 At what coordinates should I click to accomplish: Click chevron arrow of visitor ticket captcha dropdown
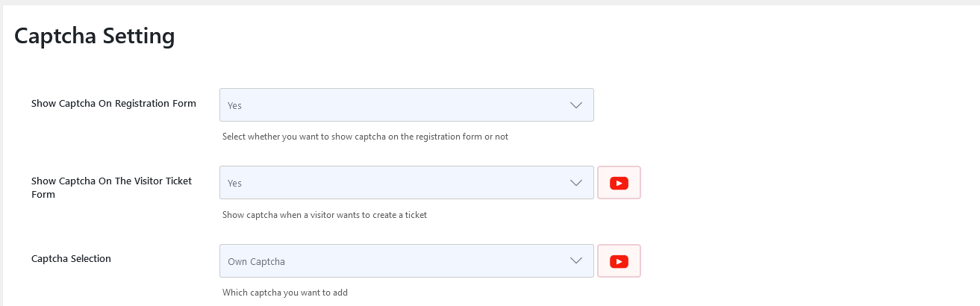point(576,183)
